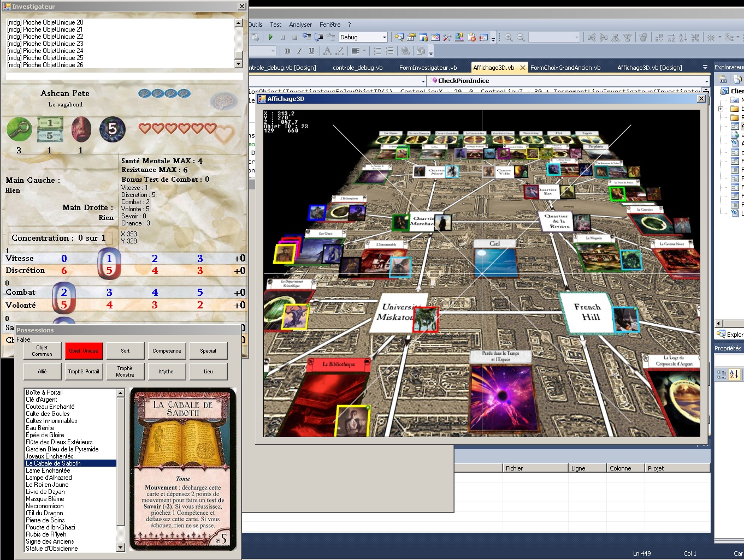Open the class name dropdown left of CheckPionIndice
Viewport: 744px width, 560px height.
pos(423,81)
